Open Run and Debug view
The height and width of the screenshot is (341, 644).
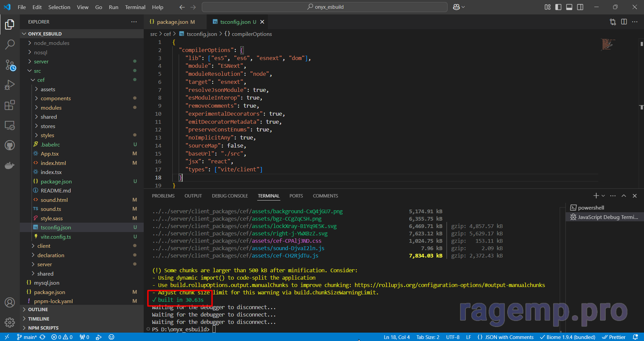coord(10,85)
